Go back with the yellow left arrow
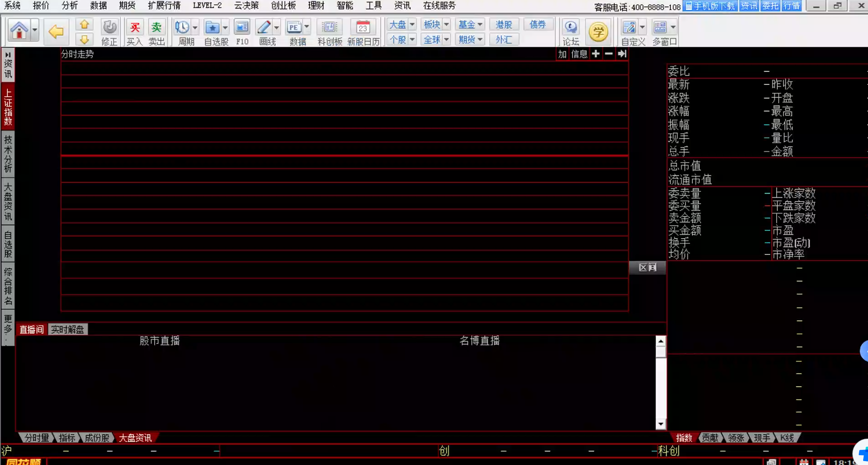The height and width of the screenshot is (465, 868). click(56, 31)
